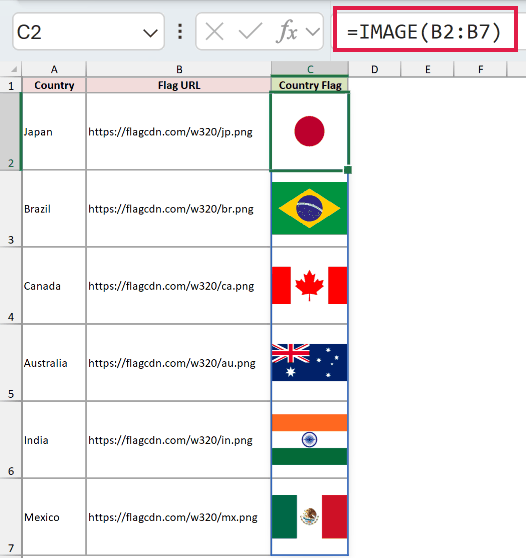Screen dimensions: 526x558
Task: Click the Cancel X icon in formula bar
Action: tap(215, 32)
